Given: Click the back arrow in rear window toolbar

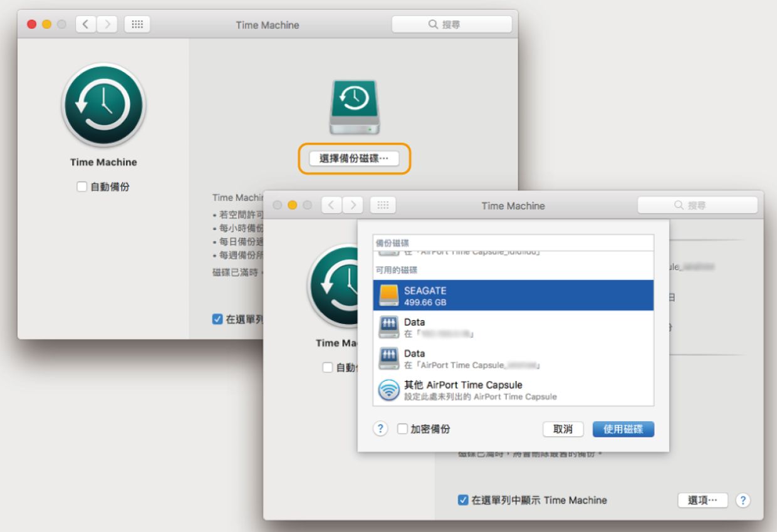Looking at the screenshot, I should 86,24.
